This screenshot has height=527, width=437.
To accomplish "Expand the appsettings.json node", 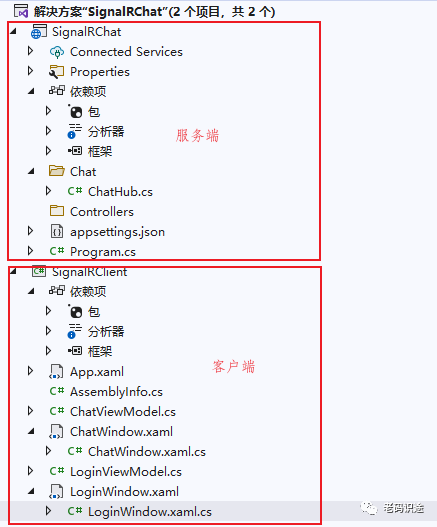I will (30, 231).
